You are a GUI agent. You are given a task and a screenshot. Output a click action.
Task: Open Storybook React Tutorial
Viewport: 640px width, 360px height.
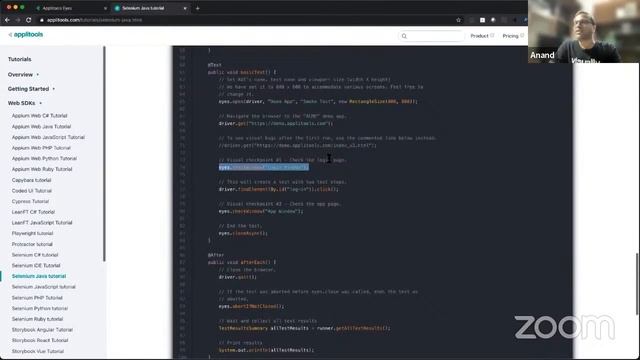click(x=40, y=340)
